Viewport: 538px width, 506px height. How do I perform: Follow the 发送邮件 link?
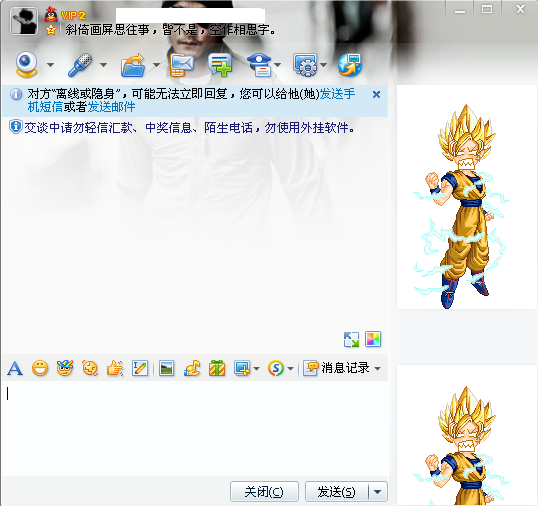click(111, 107)
